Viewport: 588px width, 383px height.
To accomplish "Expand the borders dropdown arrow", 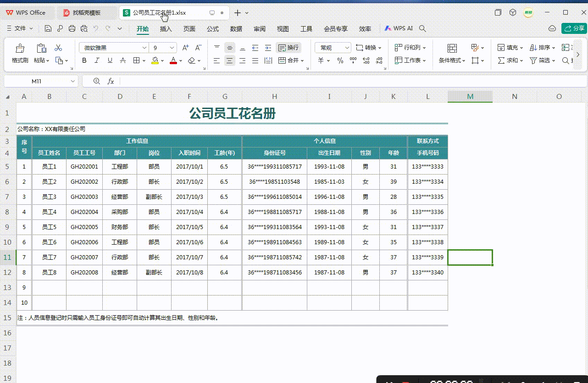I will click(144, 60).
